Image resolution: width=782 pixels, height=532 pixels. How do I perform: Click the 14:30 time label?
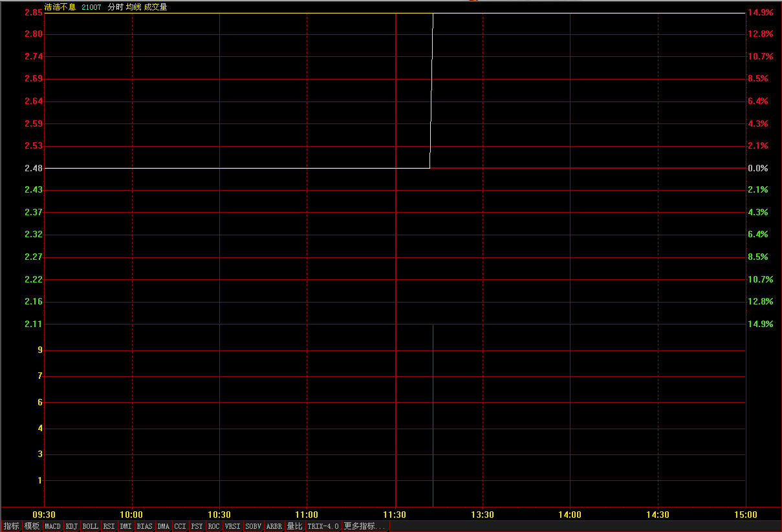658,515
